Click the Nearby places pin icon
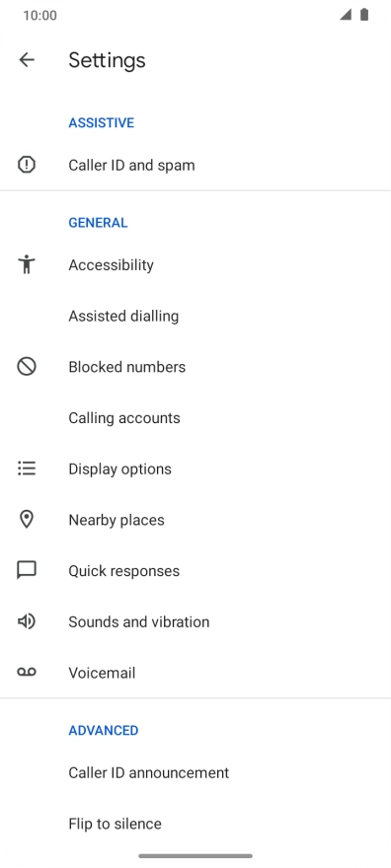The width and height of the screenshot is (391, 868). point(27,520)
